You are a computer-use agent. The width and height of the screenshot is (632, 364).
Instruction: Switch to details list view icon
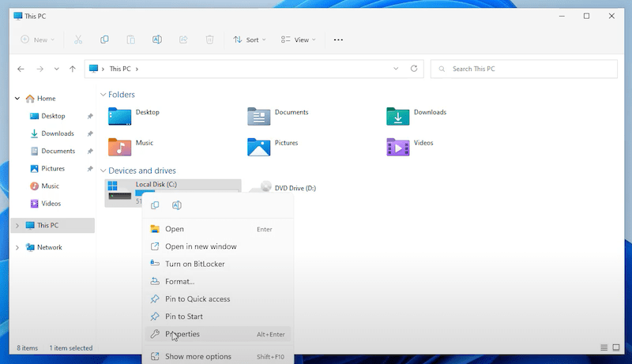coord(604,347)
